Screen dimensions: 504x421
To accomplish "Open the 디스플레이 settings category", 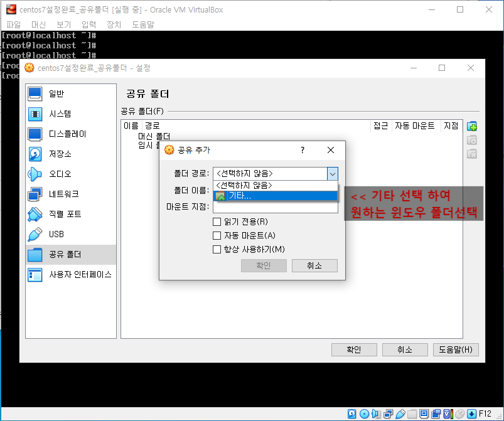I will [x=71, y=134].
